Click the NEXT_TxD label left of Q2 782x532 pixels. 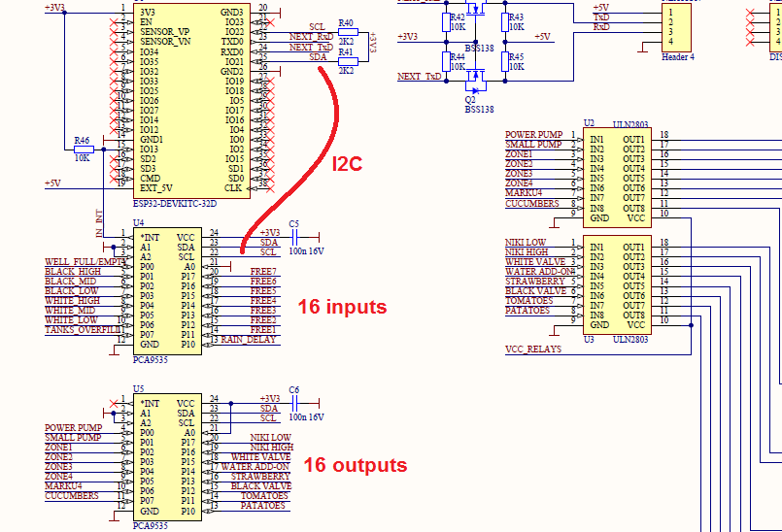click(420, 77)
